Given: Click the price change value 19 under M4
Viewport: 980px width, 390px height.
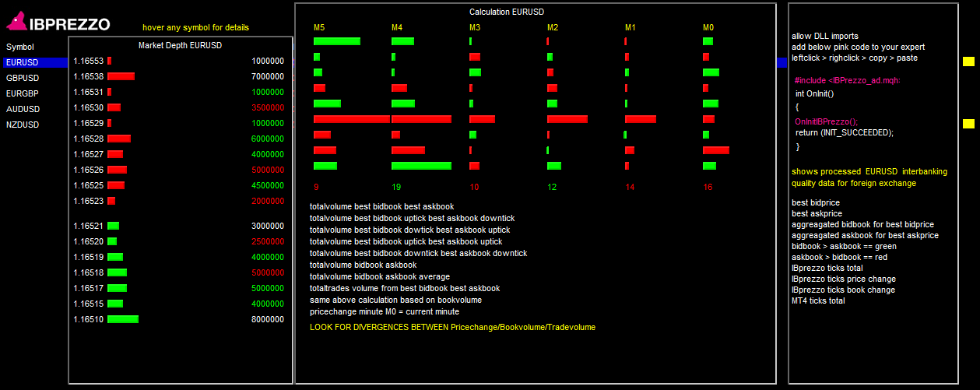Looking at the screenshot, I should coord(396,187).
